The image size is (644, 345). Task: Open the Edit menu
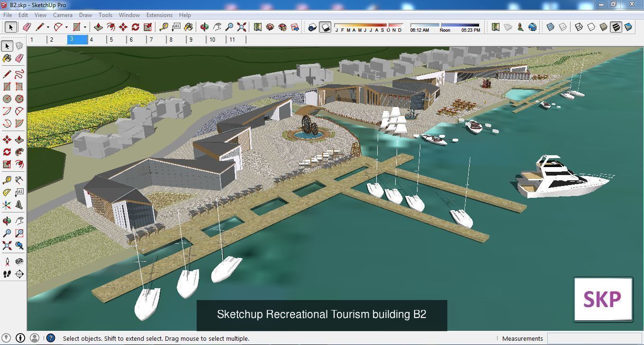(23, 15)
